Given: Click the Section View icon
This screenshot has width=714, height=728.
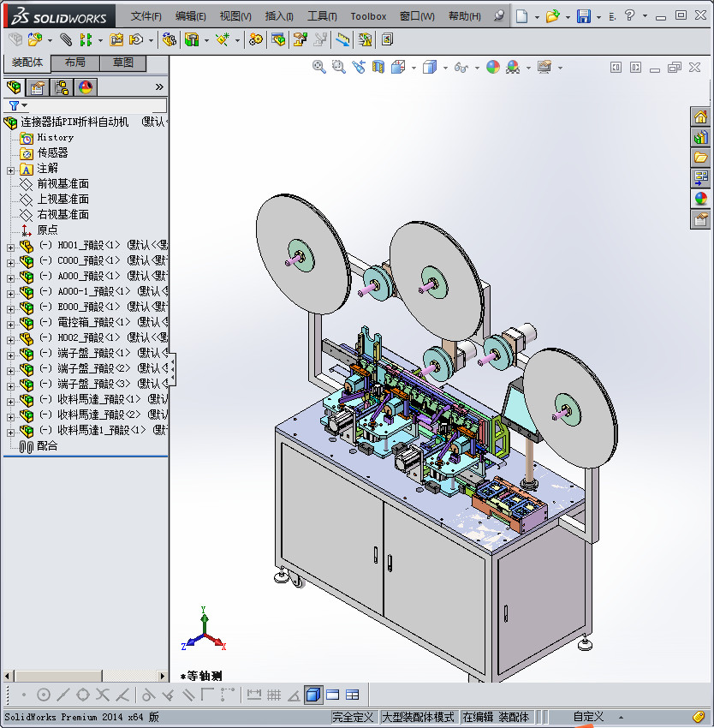Looking at the screenshot, I should pyautogui.click(x=378, y=68).
